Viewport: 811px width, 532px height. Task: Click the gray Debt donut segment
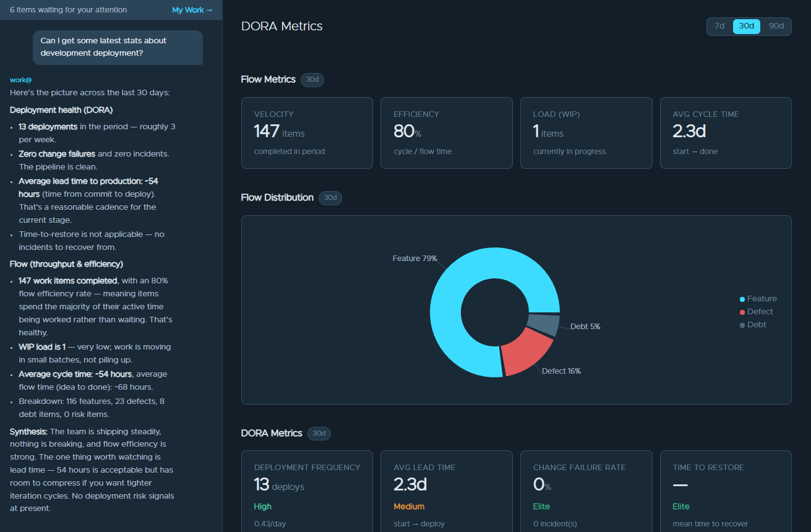(x=544, y=324)
